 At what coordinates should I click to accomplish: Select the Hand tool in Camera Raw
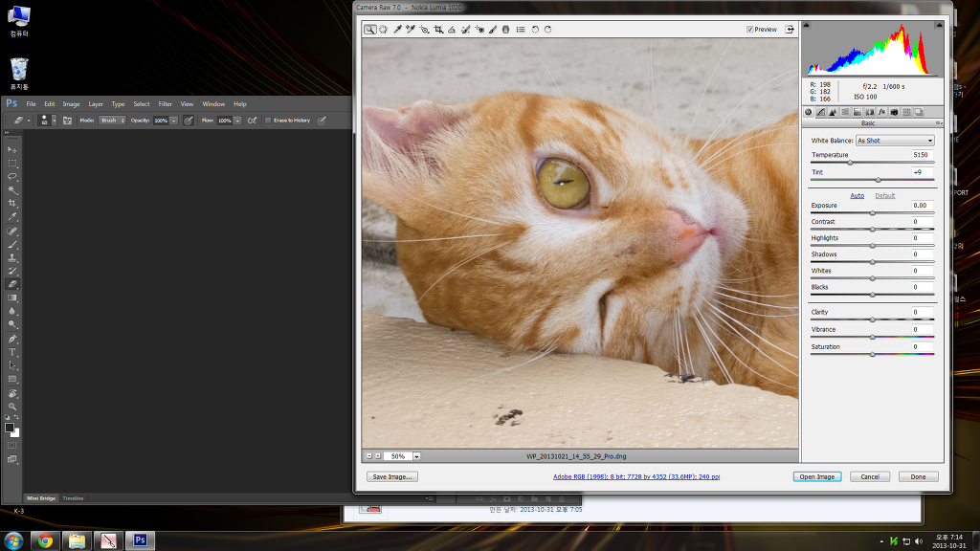383,30
